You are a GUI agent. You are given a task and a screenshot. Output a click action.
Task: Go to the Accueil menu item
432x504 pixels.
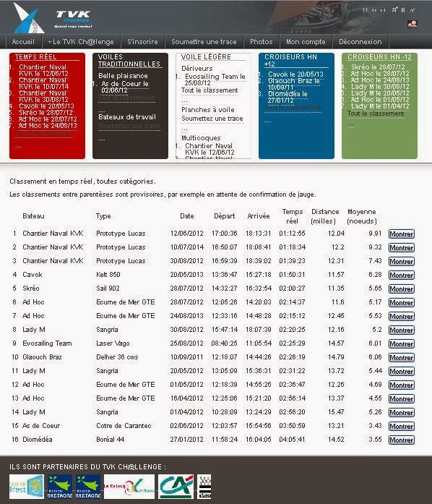click(x=23, y=42)
